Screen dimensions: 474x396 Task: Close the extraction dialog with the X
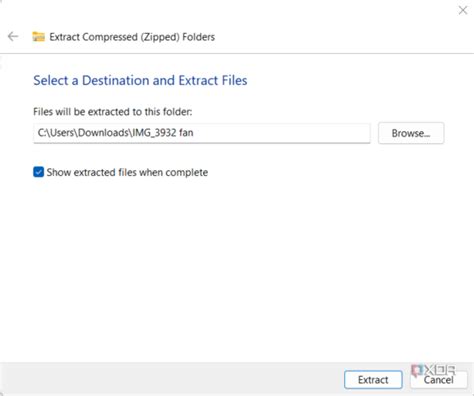463,10
